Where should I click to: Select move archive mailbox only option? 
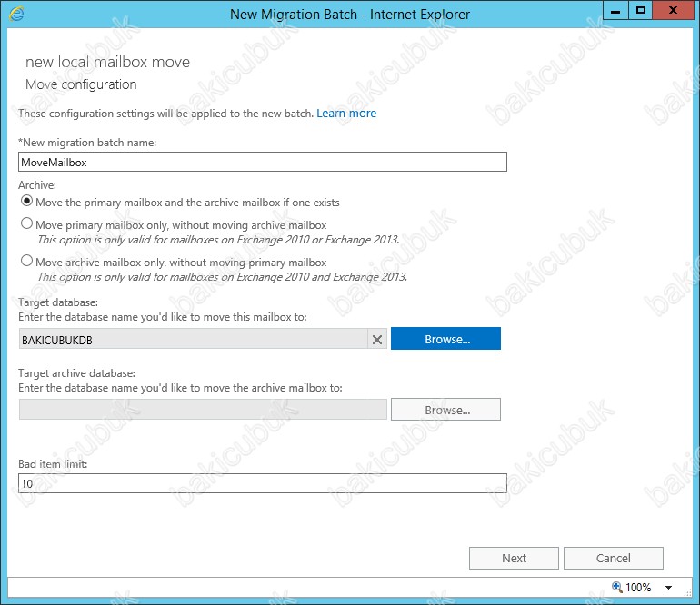[x=26, y=261]
